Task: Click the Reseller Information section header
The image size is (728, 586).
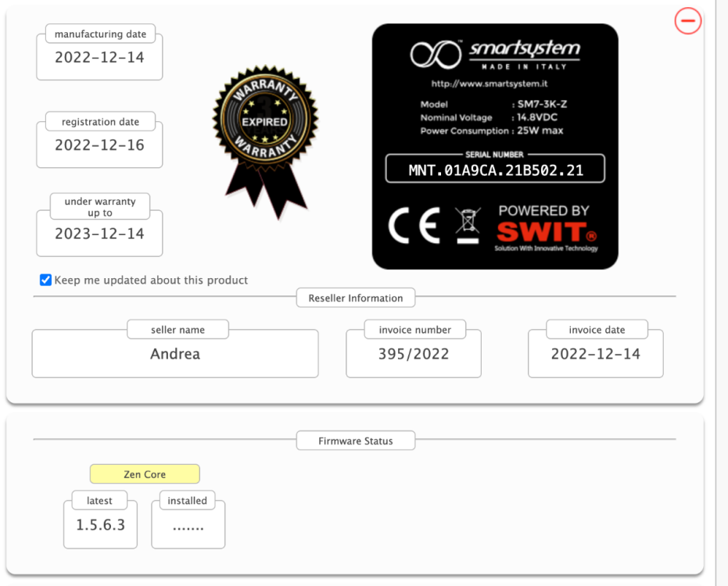Action: click(356, 298)
